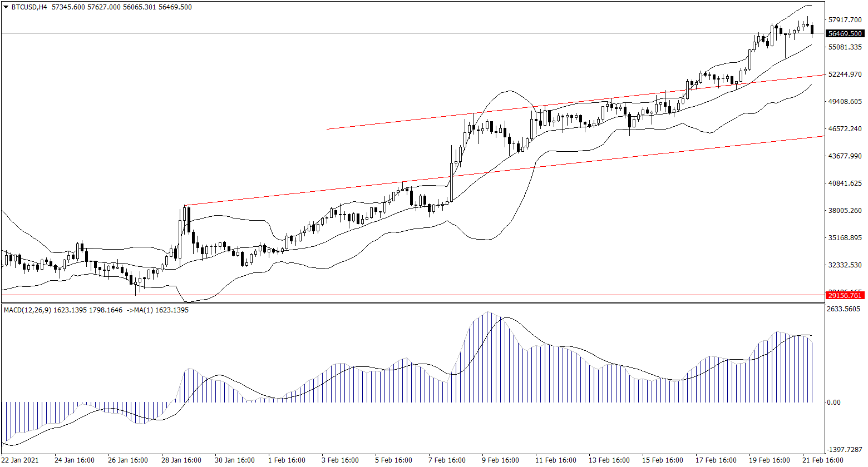This screenshot has width=868, height=467.
Task: Click the triangle arrow beside BTCUSD,H4
Action: coord(6,7)
